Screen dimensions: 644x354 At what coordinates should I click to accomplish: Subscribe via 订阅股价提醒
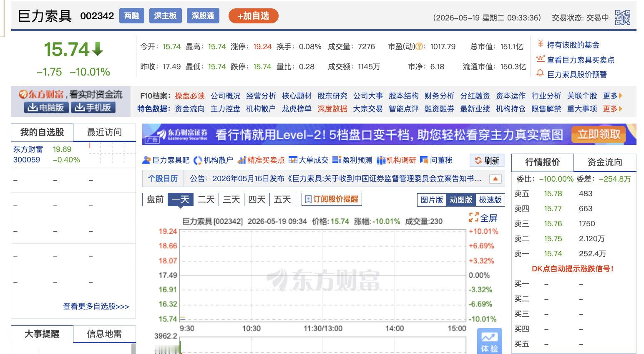click(x=332, y=199)
